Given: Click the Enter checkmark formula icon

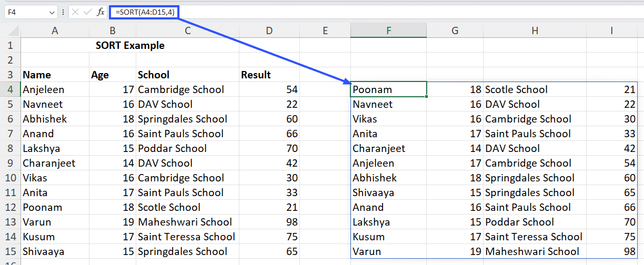Looking at the screenshot, I should coord(88,12).
